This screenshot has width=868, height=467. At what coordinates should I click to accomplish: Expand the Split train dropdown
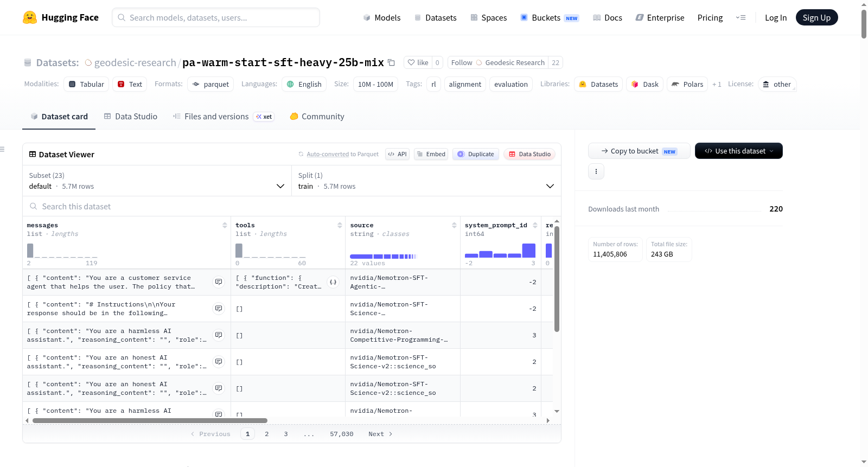[x=426, y=181]
